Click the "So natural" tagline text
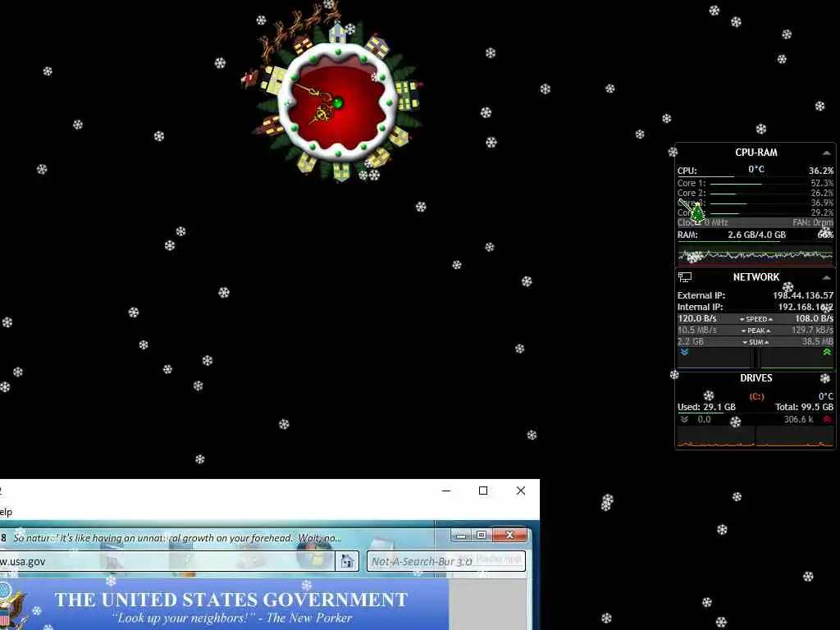Screen dimensions: 840x630 (177, 538)
